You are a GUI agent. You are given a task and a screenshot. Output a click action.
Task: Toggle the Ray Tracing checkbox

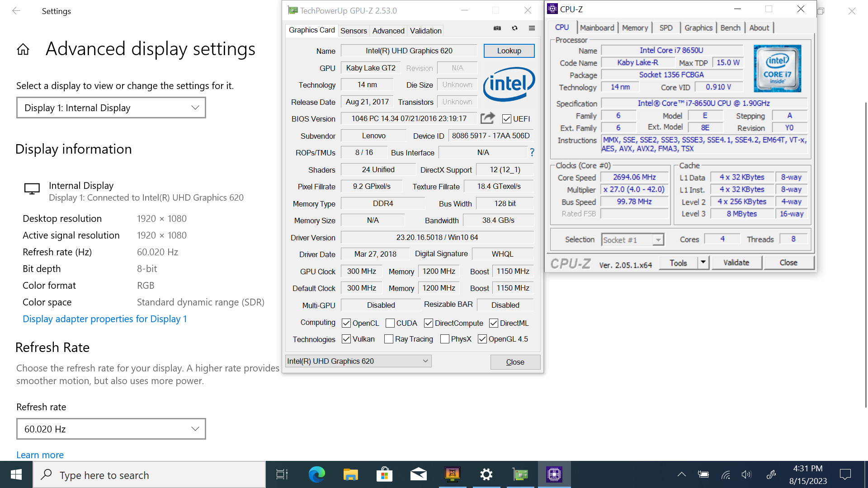coord(388,339)
